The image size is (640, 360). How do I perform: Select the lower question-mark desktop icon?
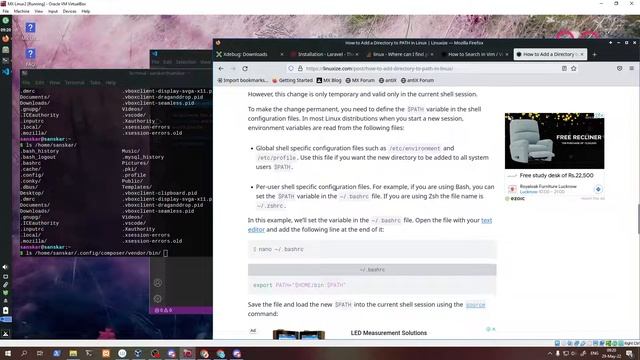(x=30, y=53)
